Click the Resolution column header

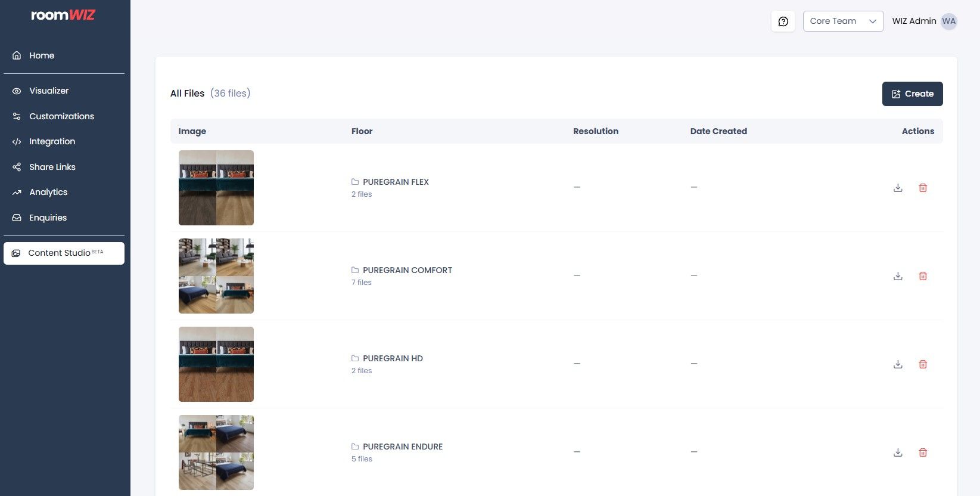click(596, 131)
